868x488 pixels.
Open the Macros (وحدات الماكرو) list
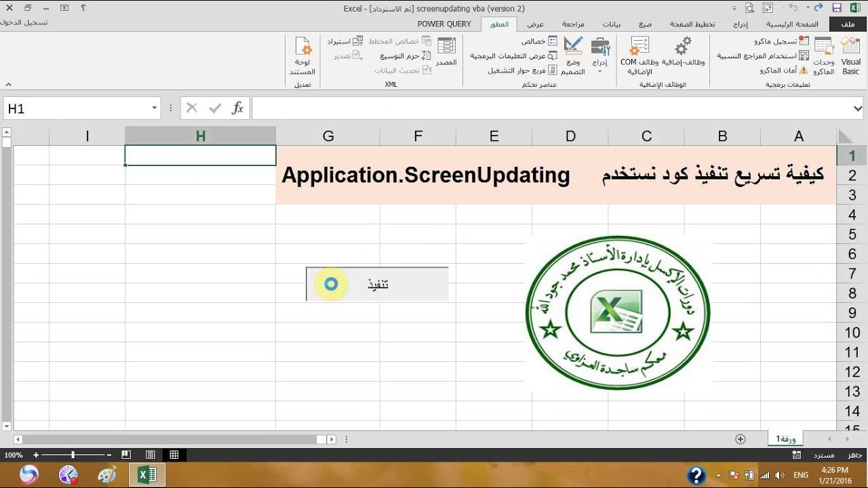pos(824,55)
